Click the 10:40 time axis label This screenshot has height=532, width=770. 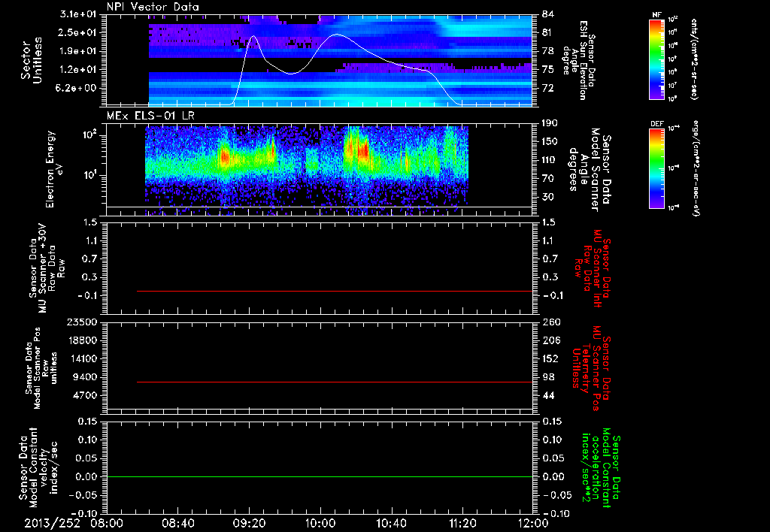(x=391, y=523)
